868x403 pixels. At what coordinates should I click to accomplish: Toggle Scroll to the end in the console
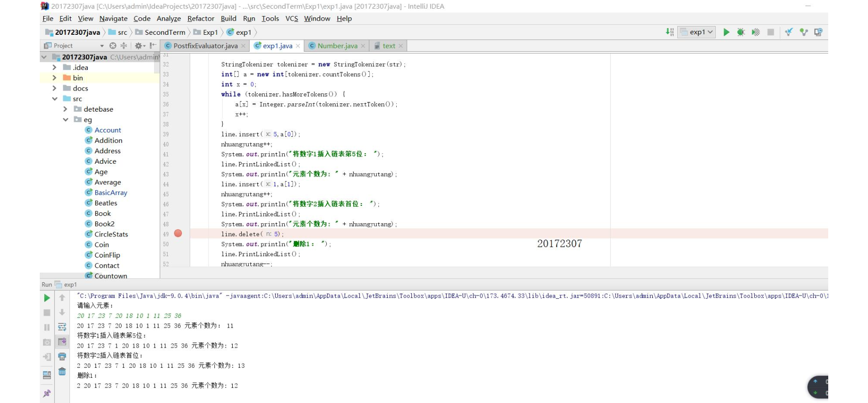coord(62,342)
